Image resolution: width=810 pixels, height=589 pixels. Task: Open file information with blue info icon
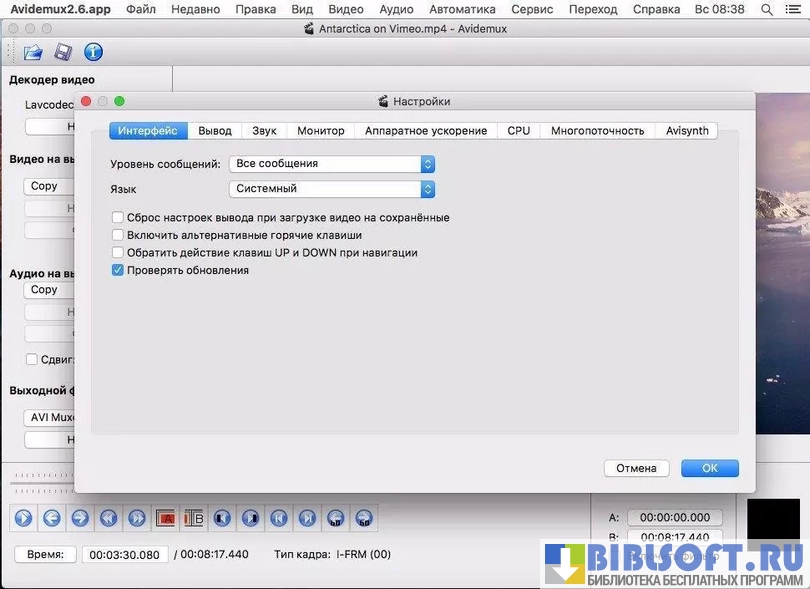click(x=93, y=52)
